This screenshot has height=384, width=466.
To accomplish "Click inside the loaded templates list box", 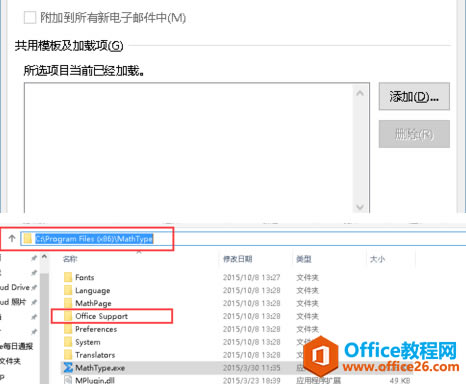I will (188, 147).
